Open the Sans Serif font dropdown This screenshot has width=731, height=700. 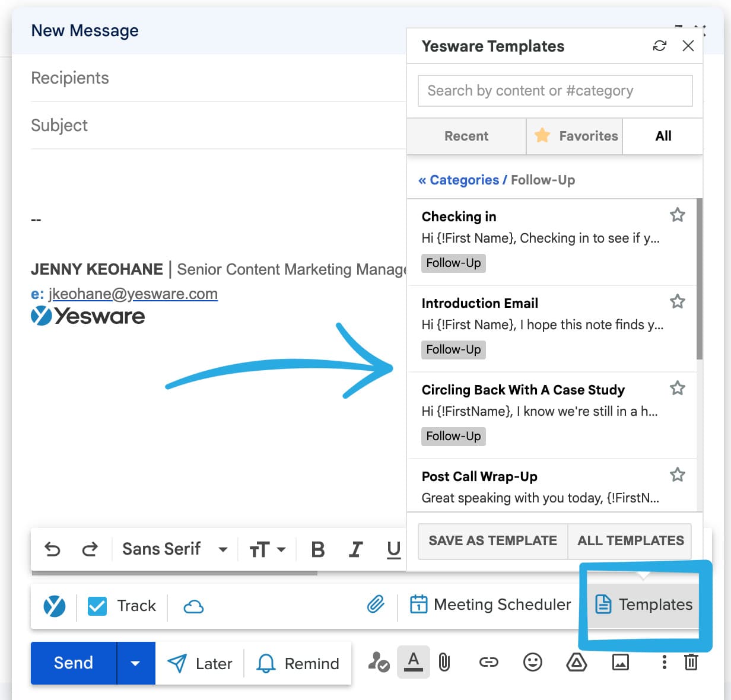click(x=173, y=549)
